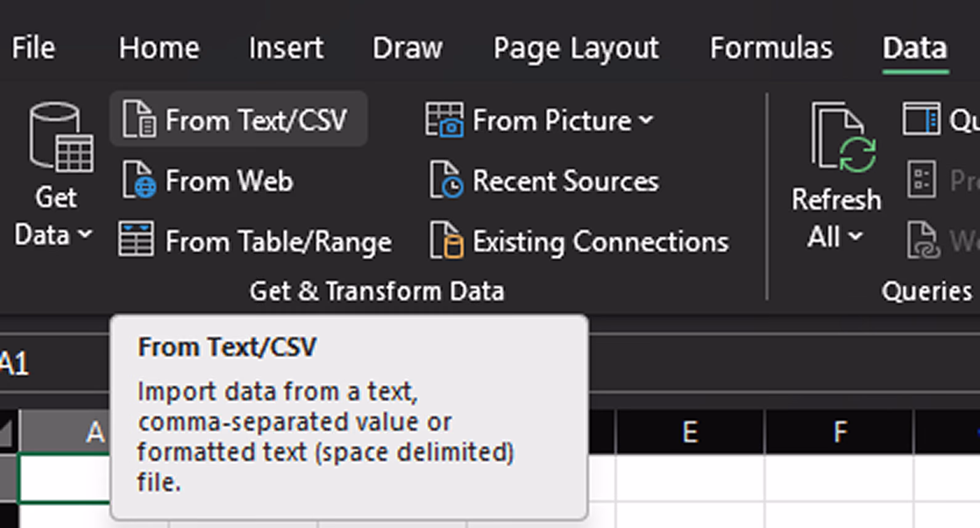
Task: Click the Existing Connections icon
Action: pos(446,240)
